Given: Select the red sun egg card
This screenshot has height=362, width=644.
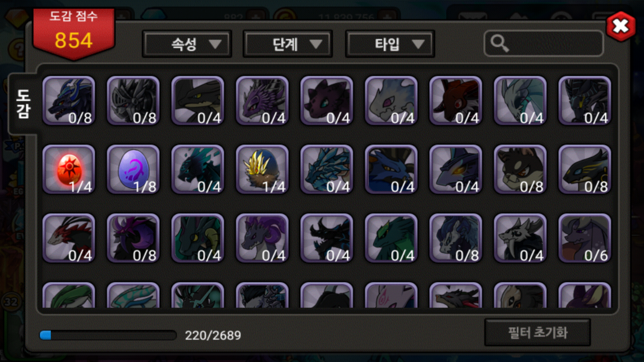Looking at the screenshot, I should pyautogui.click(x=69, y=170).
